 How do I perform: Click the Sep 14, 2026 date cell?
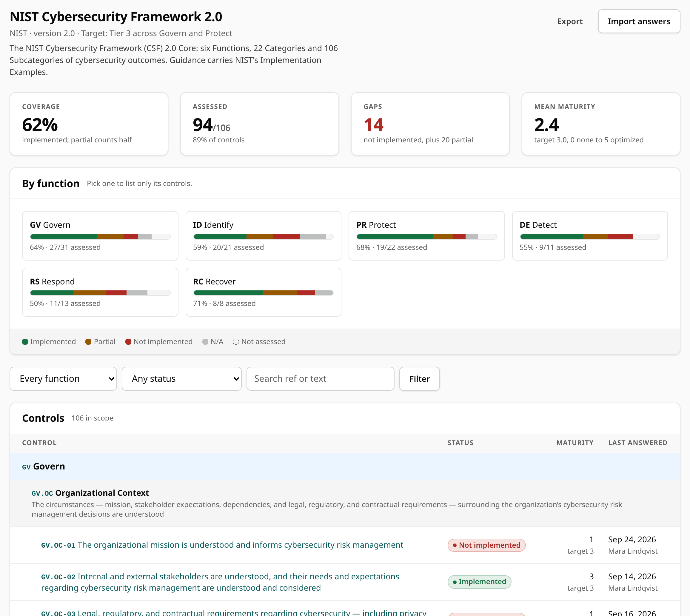click(632, 576)
